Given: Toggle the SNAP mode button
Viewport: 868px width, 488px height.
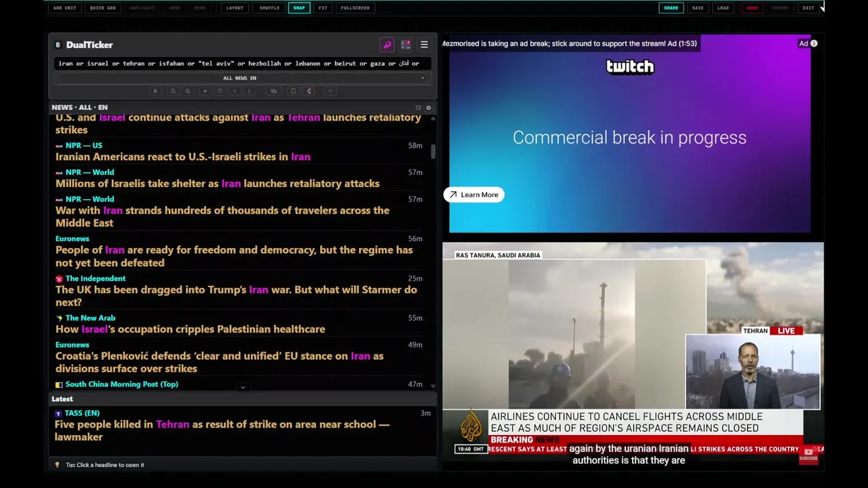Looking at the screenshot, I should (x=299, y=7).
